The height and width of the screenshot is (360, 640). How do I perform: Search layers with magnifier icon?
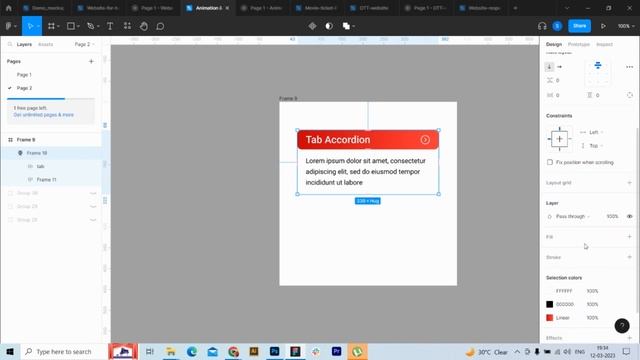click(10, 44)
